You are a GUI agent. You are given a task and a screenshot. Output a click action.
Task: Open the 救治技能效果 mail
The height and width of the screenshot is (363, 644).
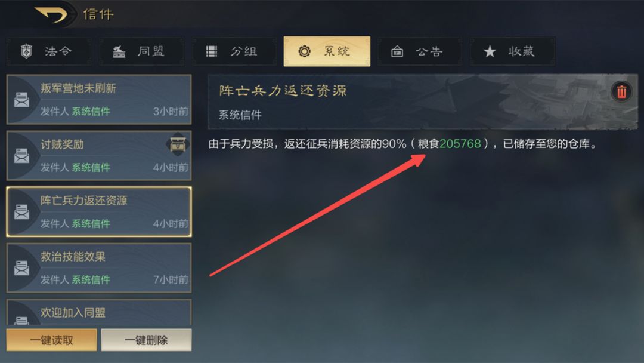click(x=99, y=268)
